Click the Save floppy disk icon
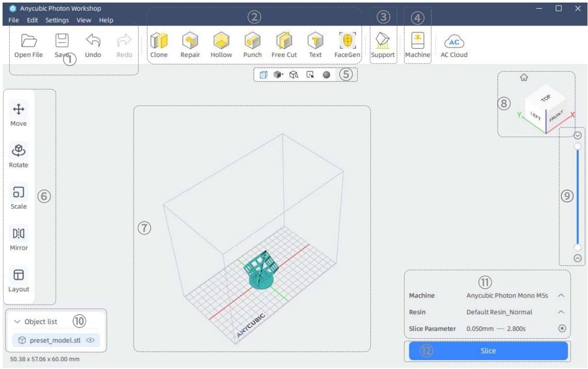The width and height of the screenshot is (588, 369). point(62,40)
